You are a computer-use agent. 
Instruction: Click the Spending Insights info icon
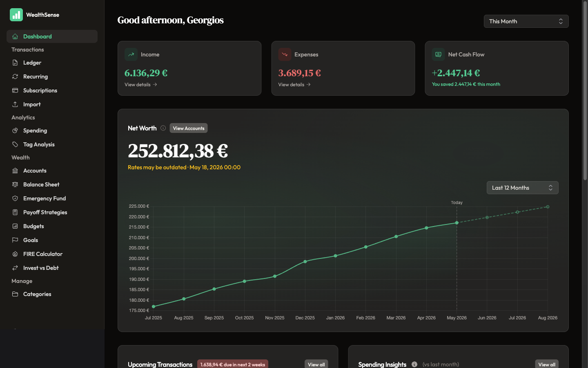tap(414, 364)
